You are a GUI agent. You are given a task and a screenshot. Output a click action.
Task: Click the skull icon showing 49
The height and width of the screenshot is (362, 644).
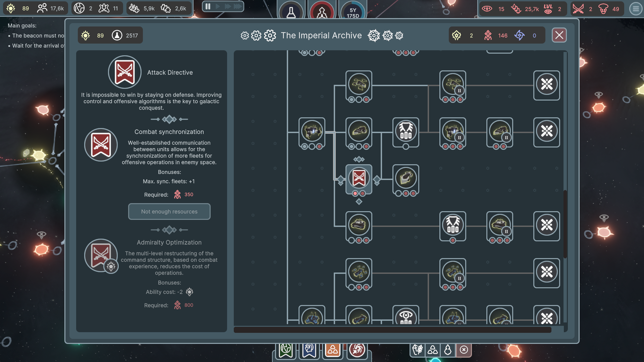tap(603, 9)
